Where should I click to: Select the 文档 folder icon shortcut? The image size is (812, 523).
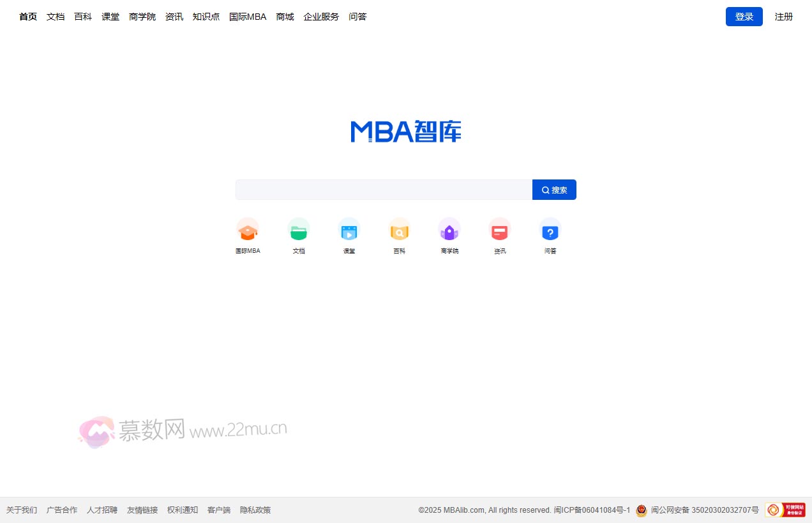298,231
